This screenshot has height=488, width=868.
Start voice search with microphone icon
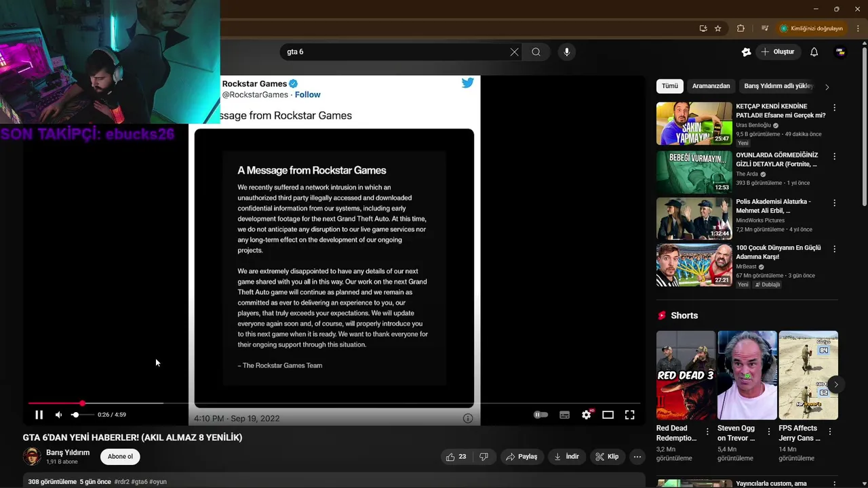[x=567, y=52]
